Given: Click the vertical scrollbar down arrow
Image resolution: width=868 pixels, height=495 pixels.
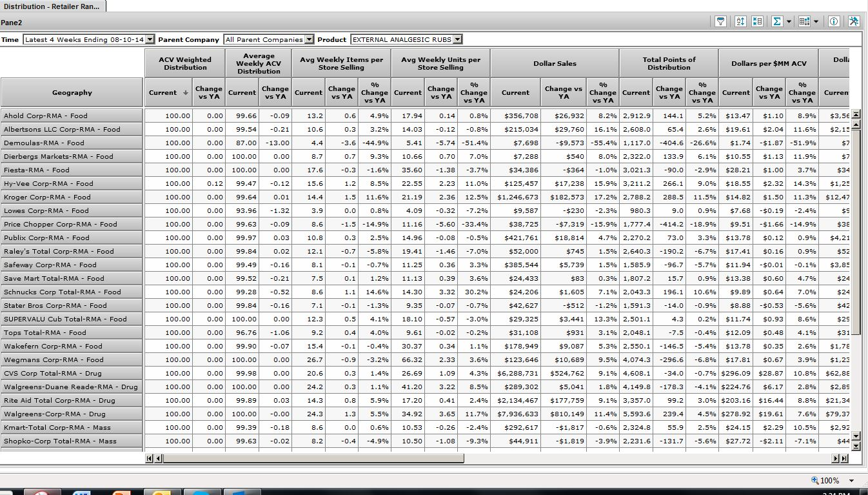Looking at the screenshot, I should tap(856, 445).
